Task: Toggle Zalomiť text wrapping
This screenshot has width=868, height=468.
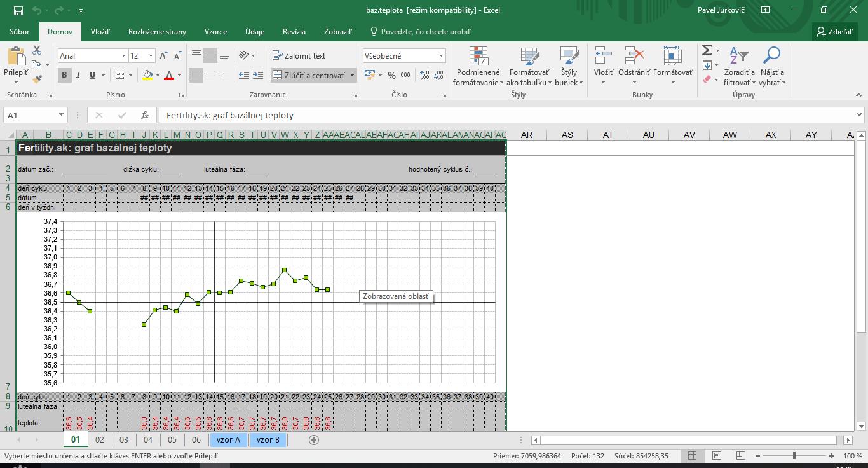Action: tap(299, 55)
